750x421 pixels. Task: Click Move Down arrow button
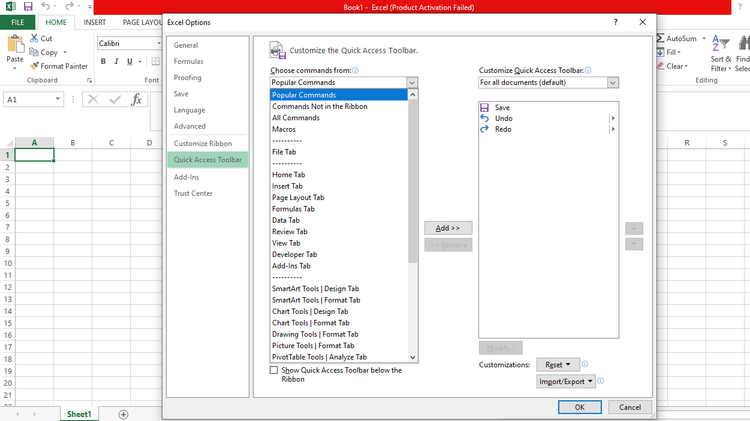pyautogui.click(x=634, y=244)
